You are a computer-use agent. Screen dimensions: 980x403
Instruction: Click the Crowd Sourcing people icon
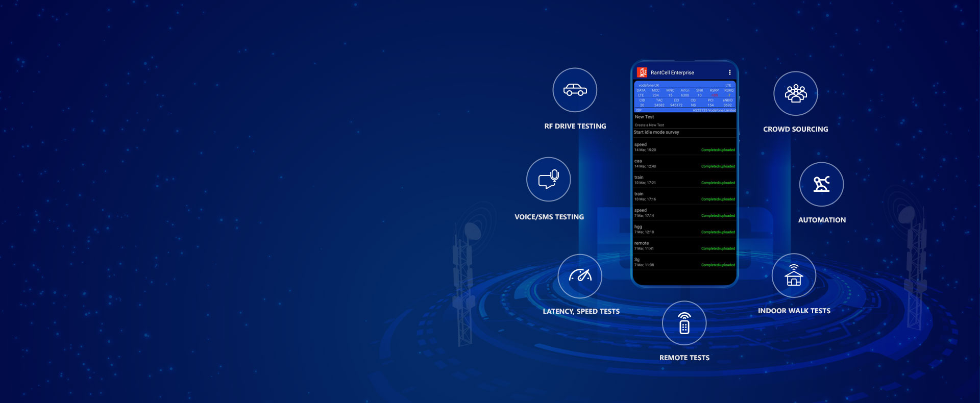[796, 94]
